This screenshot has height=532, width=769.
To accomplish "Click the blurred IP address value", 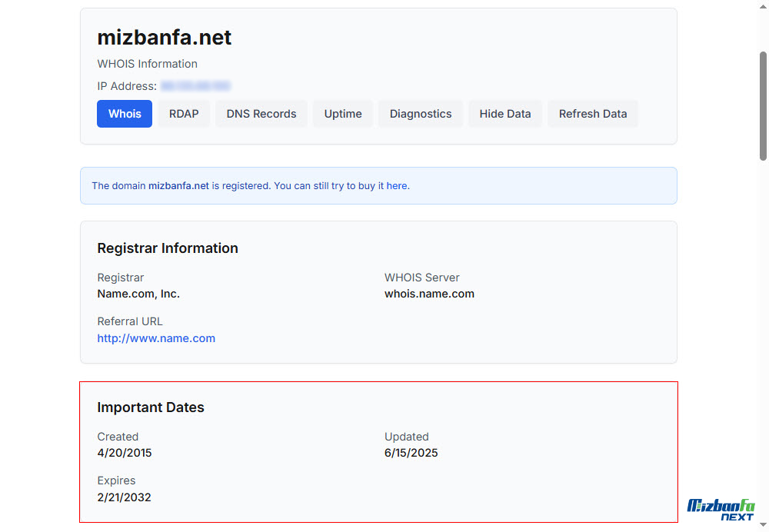I will 195,86.
